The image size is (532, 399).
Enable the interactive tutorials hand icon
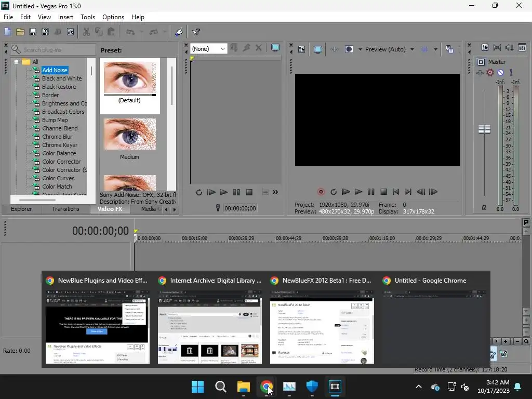(179, 32)
